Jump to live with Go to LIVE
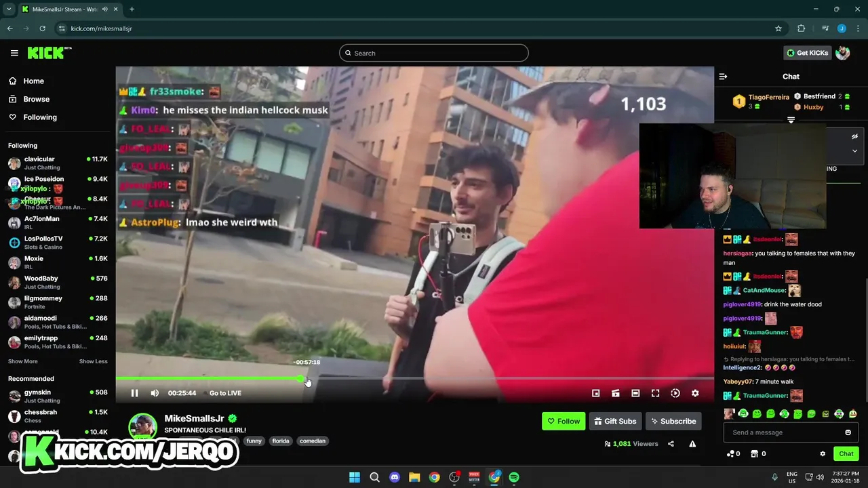Viewport: 868px width, 488px height. pyautogui.click(x=225, y=393)
